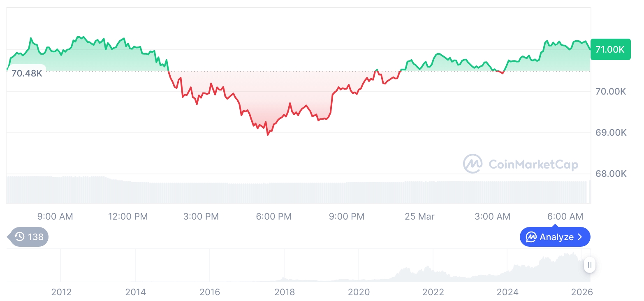The width and height of the screenshot is (644, 301).
Task: Click the history clock icon badge
Action: coord(20,237)
